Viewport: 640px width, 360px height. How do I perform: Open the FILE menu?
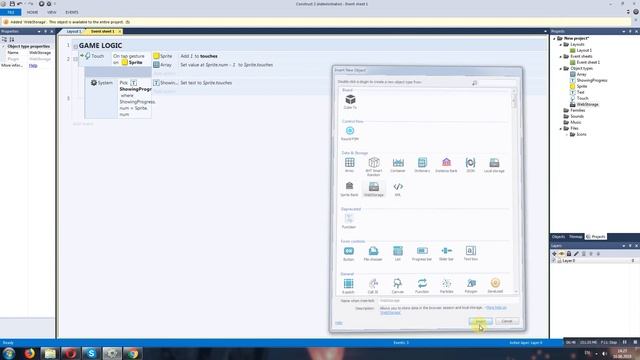tap(11, 12)
